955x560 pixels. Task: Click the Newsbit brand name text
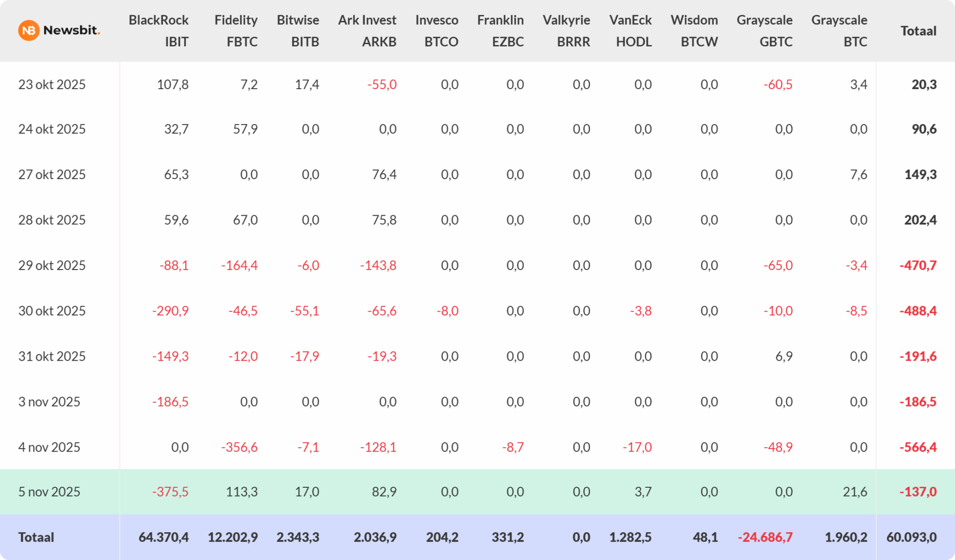(x=71, y=30)
